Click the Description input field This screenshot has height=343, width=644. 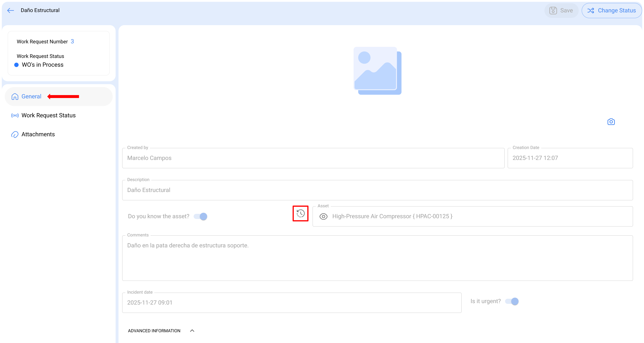(377, 190)
